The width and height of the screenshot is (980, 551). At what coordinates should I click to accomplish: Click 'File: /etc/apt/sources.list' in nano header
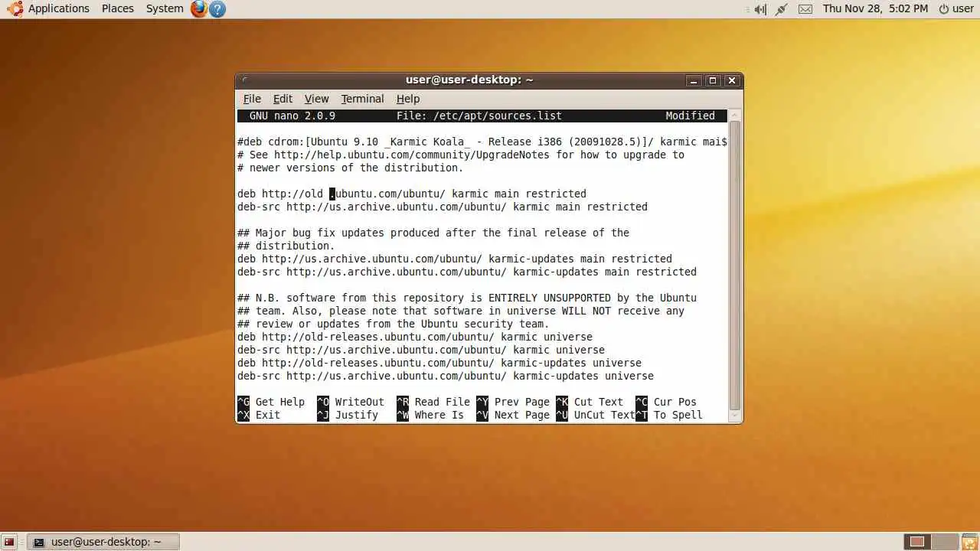point(479,116)
